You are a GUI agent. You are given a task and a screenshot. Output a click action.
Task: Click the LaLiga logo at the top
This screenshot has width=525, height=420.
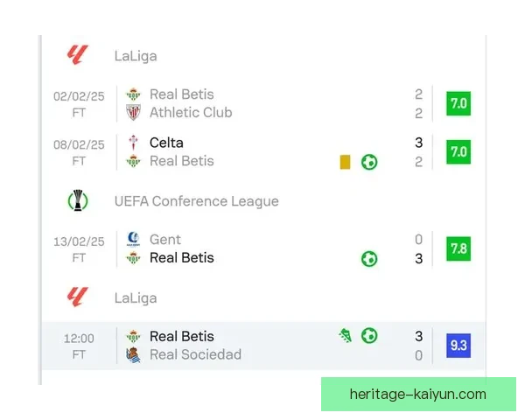pyautogui.click(x=78, y=55)
